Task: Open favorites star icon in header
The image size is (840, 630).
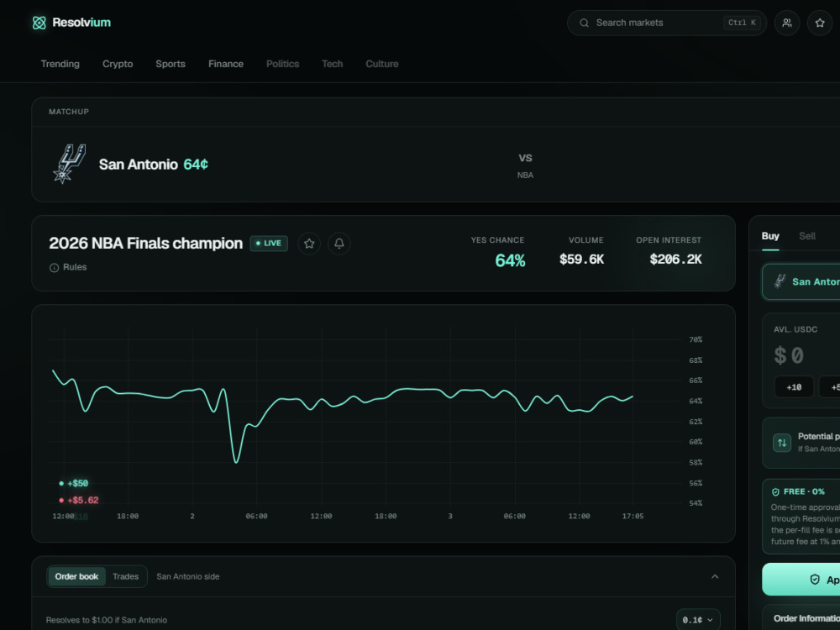Action: 820,23
